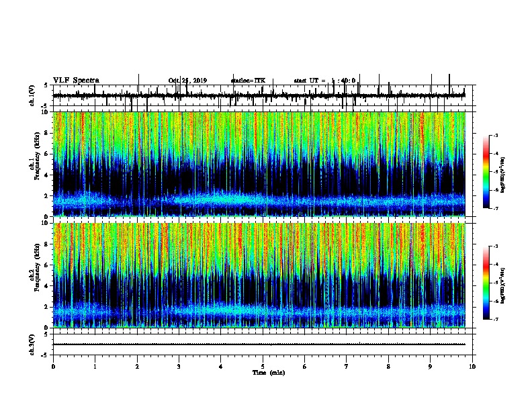Click the time axis tick label "6"
This screenshot has height=411, width=532.
[x=305, y=367]
